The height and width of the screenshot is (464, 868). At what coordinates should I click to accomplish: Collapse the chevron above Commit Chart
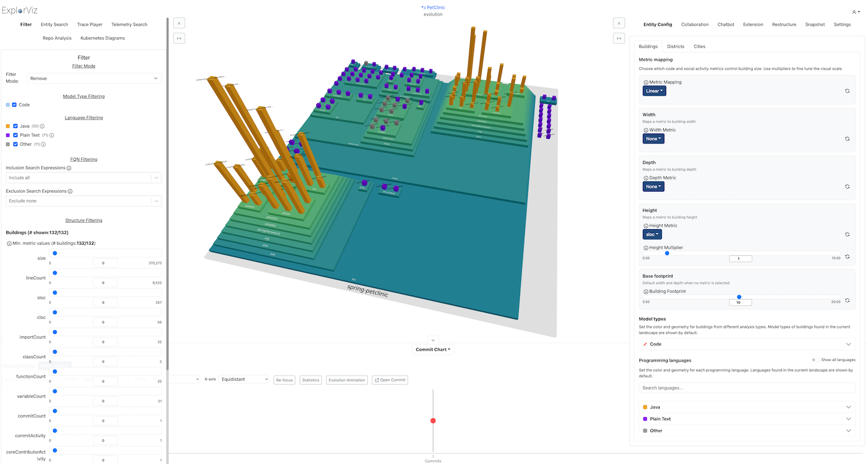click(433, 340)
